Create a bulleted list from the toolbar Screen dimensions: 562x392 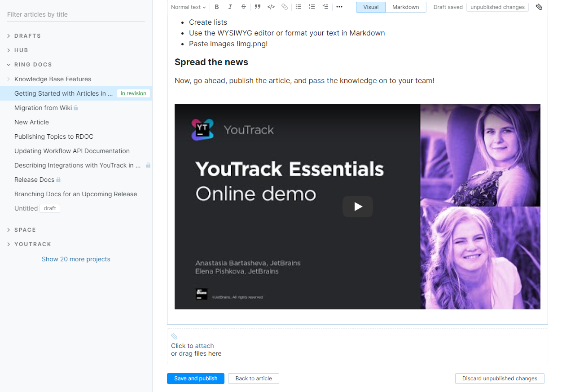(x=298, y=7)
